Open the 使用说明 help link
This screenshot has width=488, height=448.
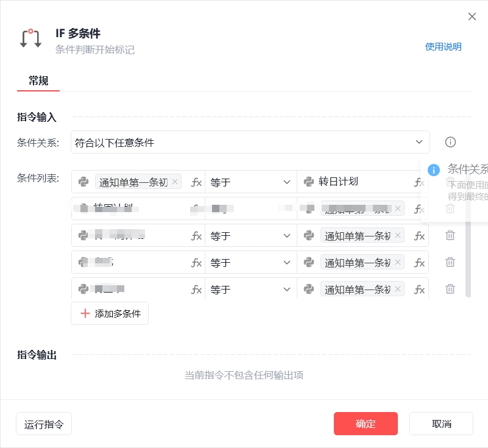click(443, 47)
